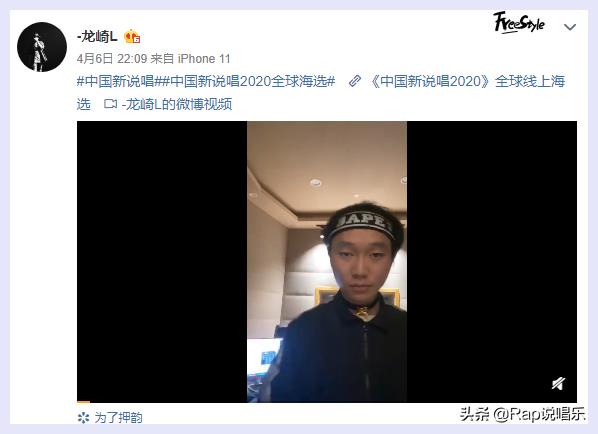This screenshot has width=598, height=434.
Task: Play the video of man in BAPE headband
Action: [327, 262]
